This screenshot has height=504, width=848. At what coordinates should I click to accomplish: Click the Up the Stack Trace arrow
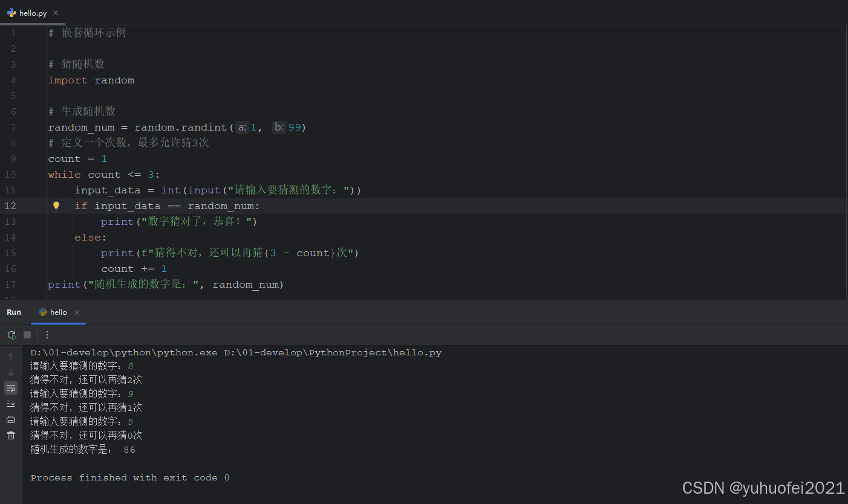11,357
